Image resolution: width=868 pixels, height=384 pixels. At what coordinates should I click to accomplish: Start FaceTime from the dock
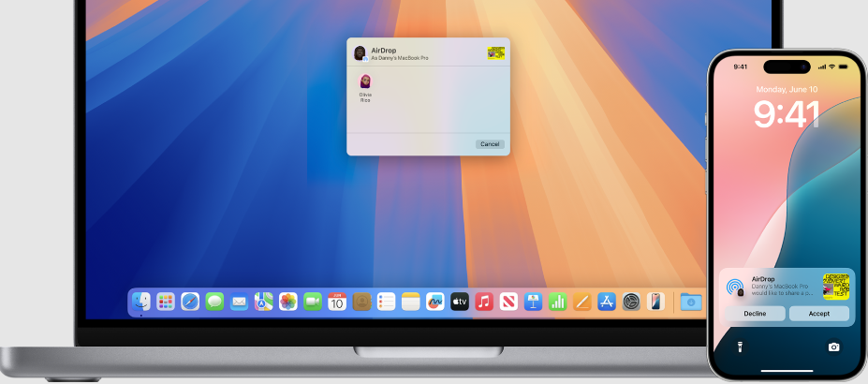pos(312,302)
